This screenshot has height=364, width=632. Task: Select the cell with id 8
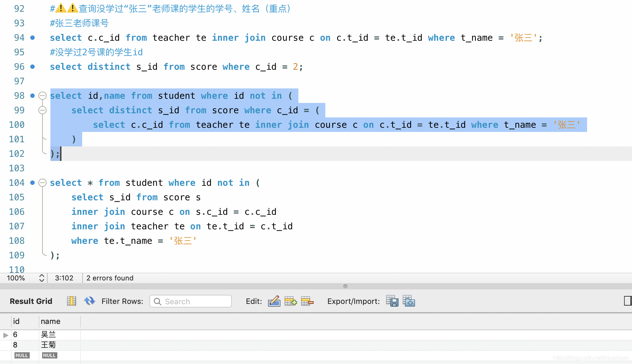[25, 345]
